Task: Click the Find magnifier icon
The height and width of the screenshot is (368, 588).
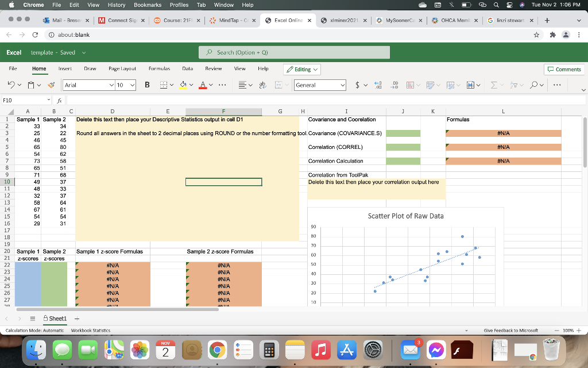Action: [535, 85]
